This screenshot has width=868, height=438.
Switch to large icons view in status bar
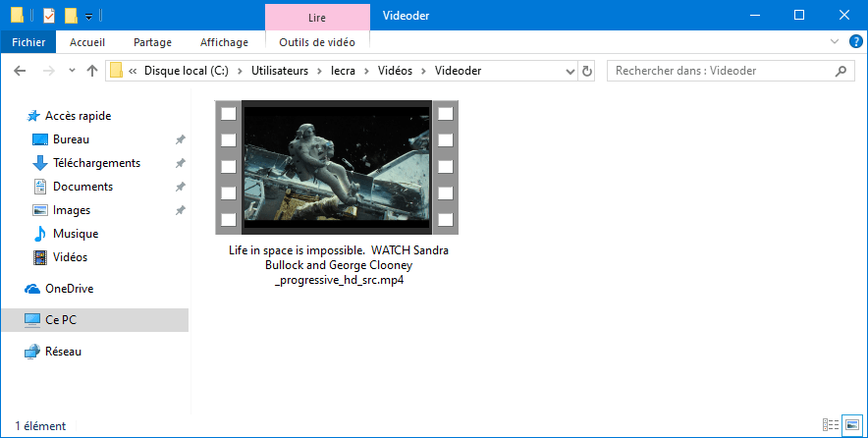(852, 424)
